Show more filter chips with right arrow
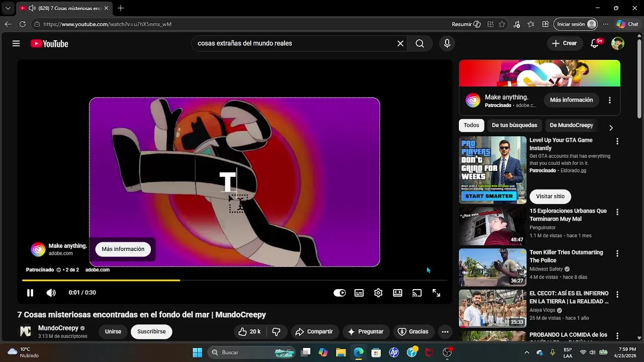 click(x=611, y=128)
